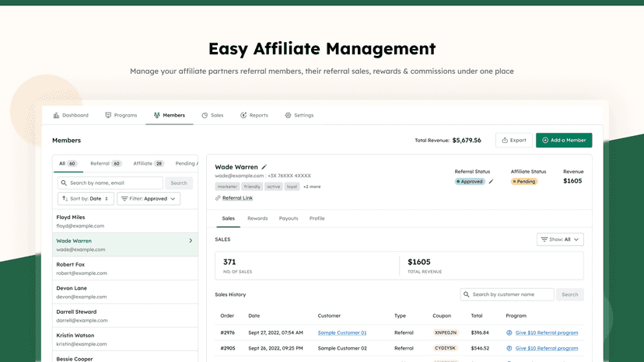Screen dimensions: 644x362
Task: Click the chevron on Wade Warren row
Action: [x=191, y=241]
